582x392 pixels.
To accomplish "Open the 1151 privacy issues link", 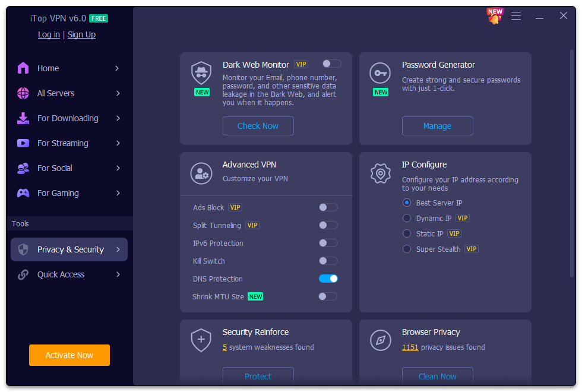I will coord(410,347).
